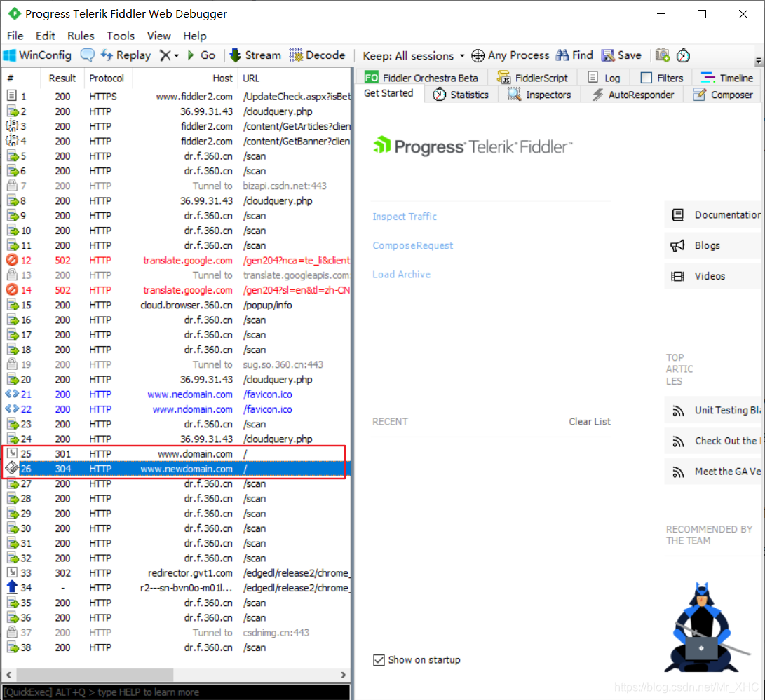This screenshot has width=765, height=700.
Task: Click blocked icon of session 12
Action: (12, 260)
